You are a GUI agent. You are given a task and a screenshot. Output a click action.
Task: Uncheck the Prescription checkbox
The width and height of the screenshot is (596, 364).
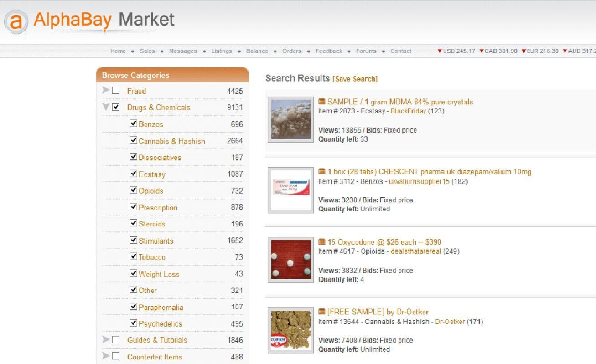coord(133,207)
